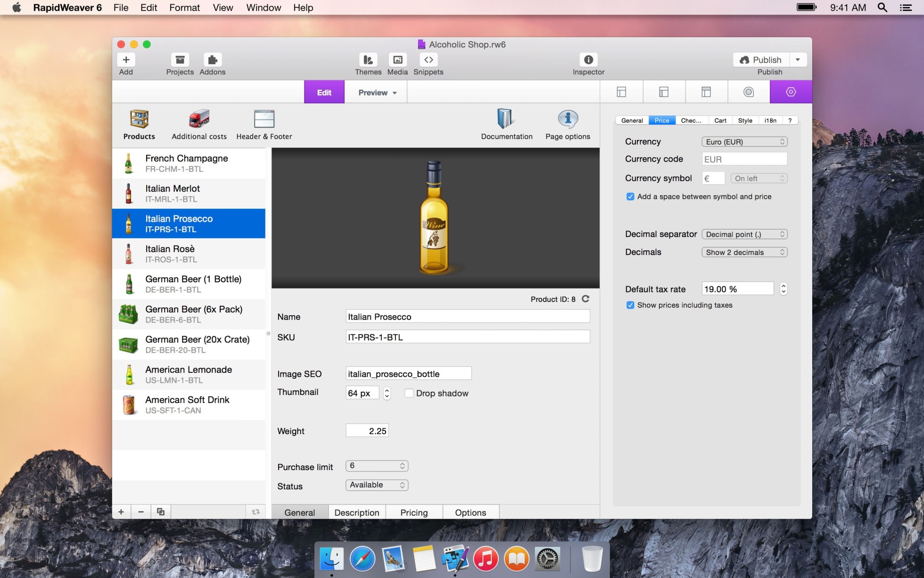Open the Snippets code icon
924x578 pixels.
(x=429, y=60)
